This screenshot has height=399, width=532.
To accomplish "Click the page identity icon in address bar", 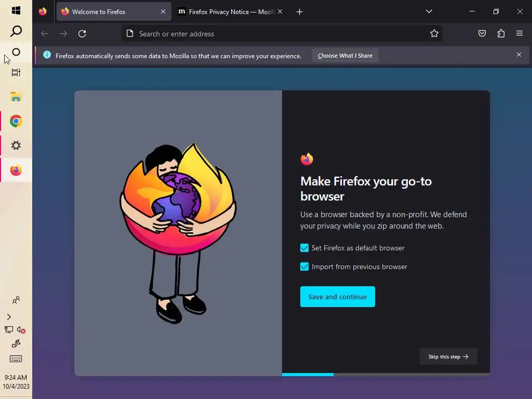I will point(130,33).
